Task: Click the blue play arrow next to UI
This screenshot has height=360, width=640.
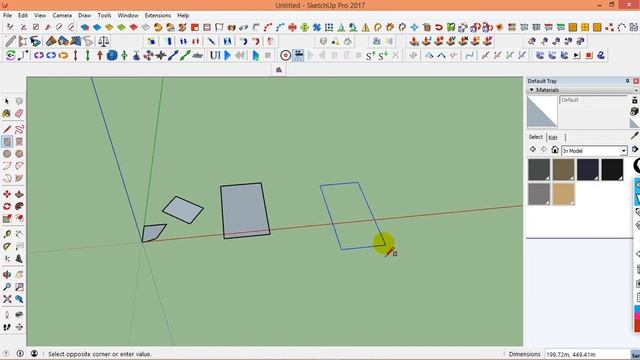Action: pos(228,55)
